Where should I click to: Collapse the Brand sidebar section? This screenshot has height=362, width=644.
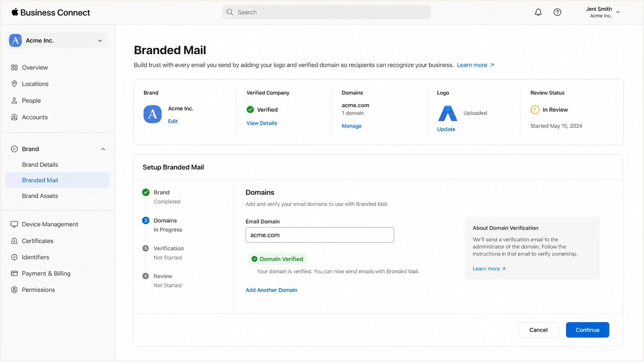tap(103, 149)
